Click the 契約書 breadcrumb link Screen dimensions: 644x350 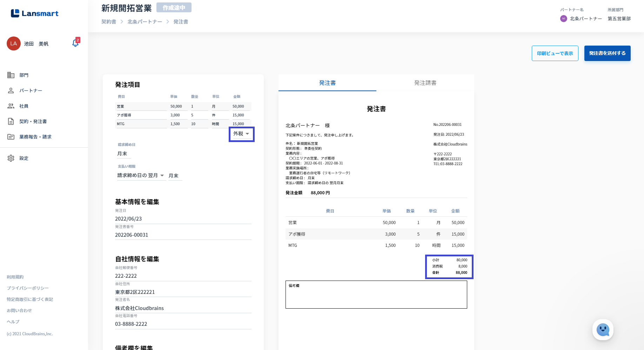[109, 22]
